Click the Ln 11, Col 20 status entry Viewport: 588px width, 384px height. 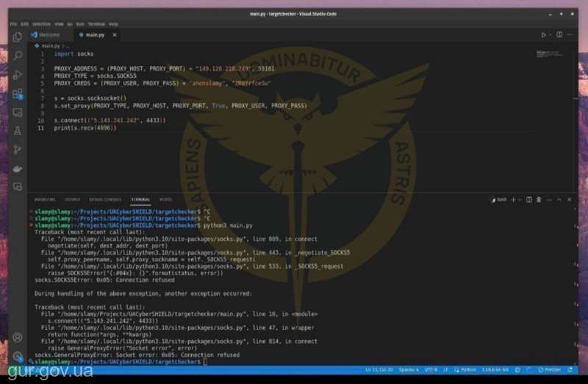(x=379, y=370)
